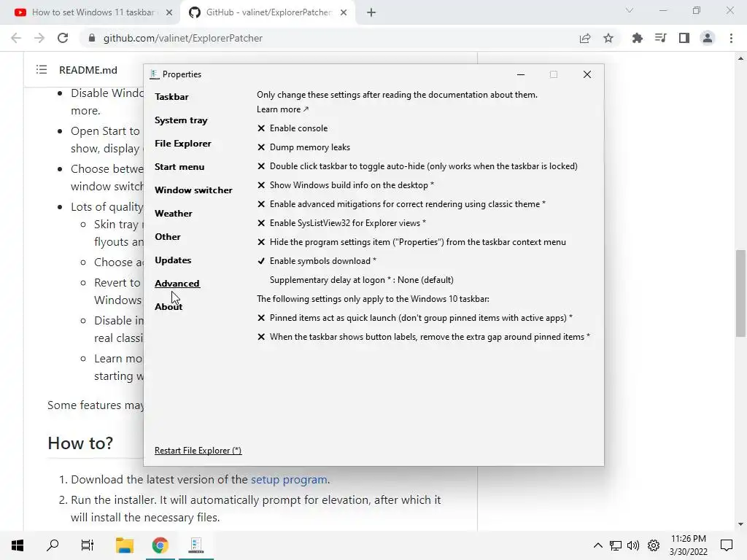Open the Weather section

tap(174, 214)
